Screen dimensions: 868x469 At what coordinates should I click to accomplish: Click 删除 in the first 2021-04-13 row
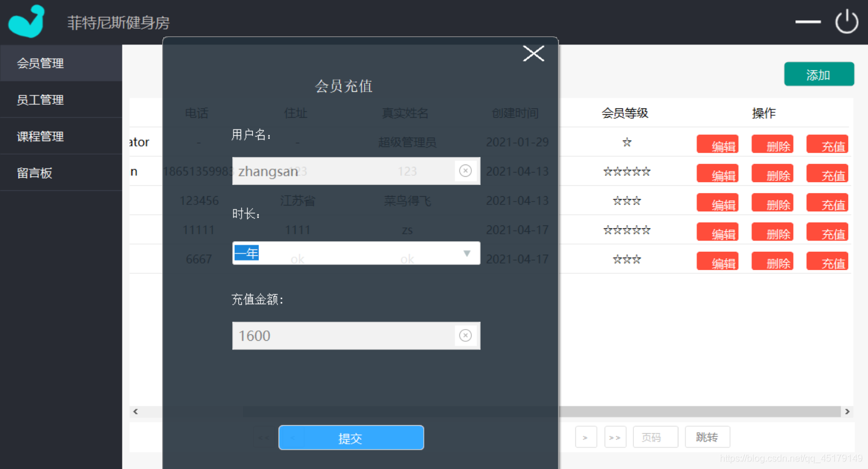(x=773, y=174)
